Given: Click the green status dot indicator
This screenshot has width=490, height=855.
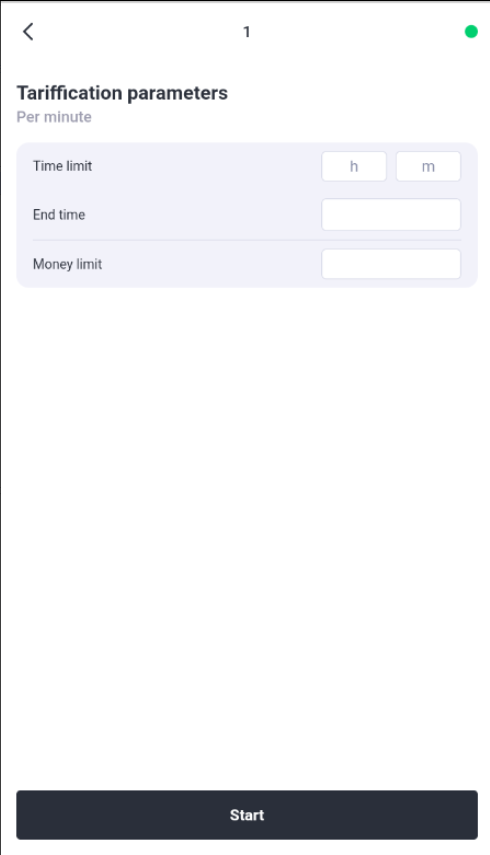Looking at the screenshot, I should (x=471, y=32).
